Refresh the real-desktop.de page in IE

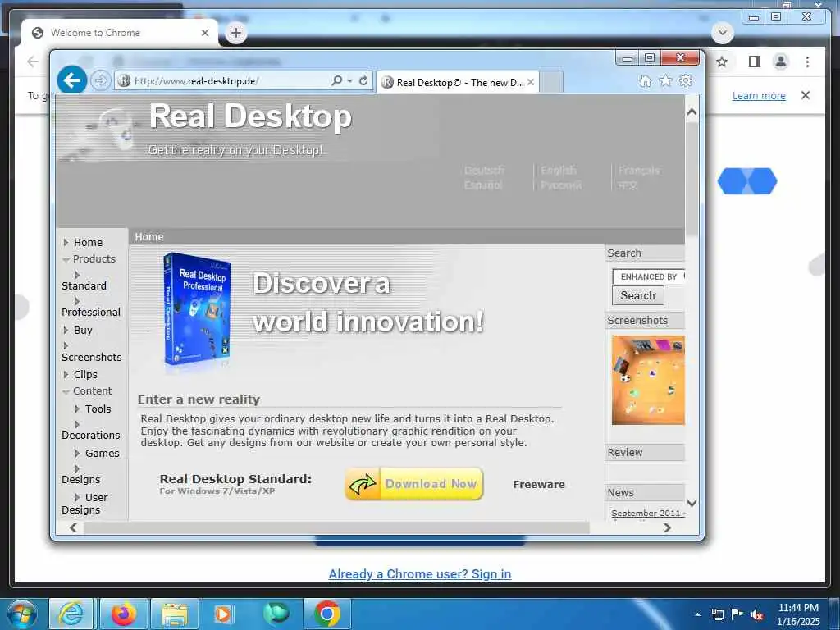point(363,80)
